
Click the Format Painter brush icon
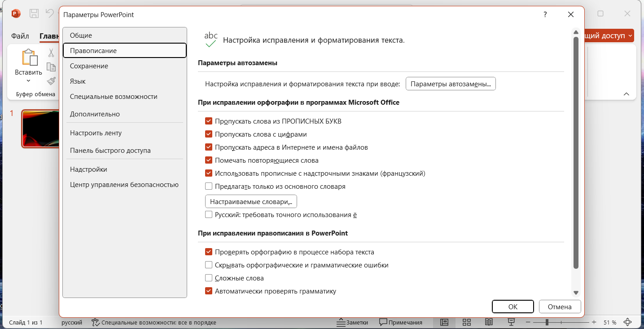[x=51, y=81]
